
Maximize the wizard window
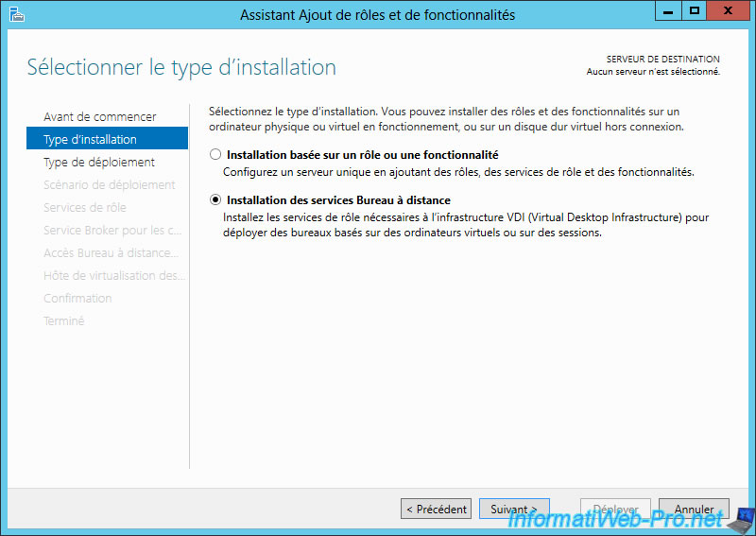point(695,11)
